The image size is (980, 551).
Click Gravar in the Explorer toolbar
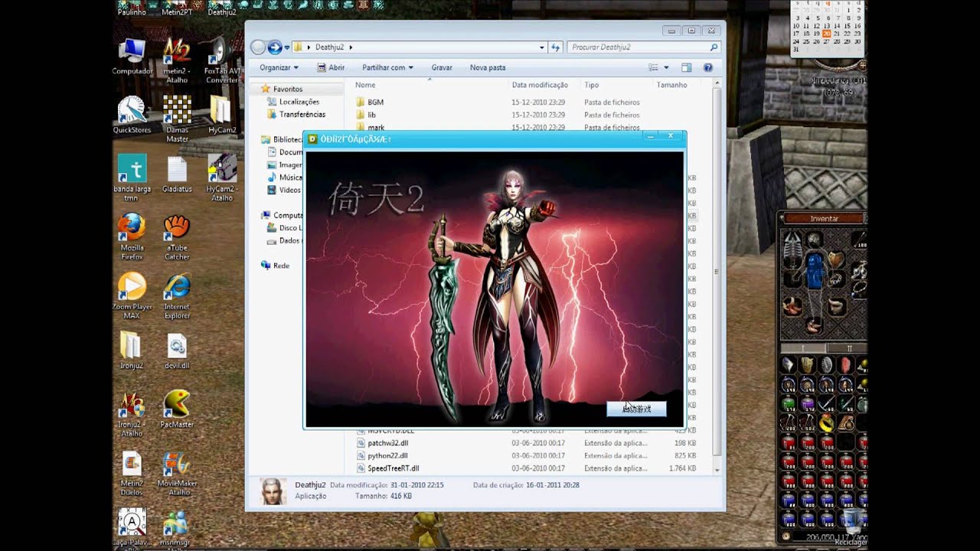(442, 67)
